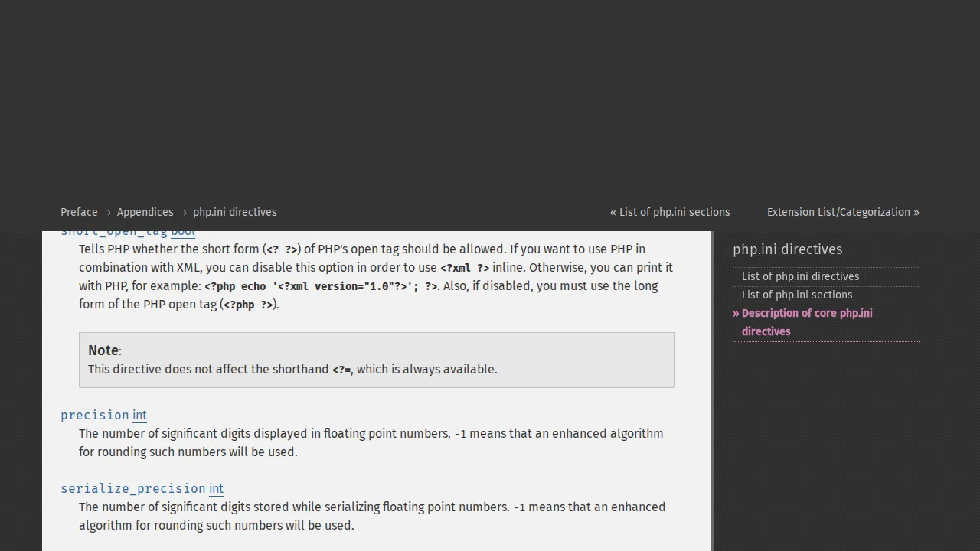Open the int type link beside precision
980x551 pixels.
[139, 415]
